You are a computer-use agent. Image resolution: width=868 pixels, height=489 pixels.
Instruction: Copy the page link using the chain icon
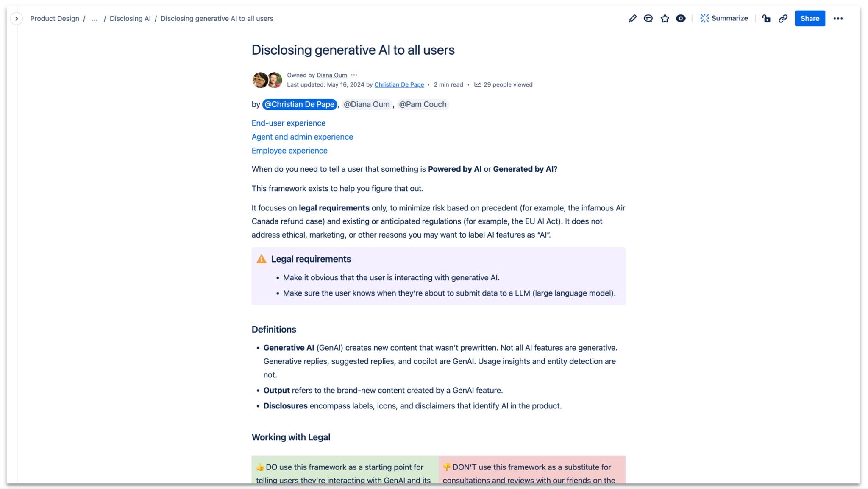tap(783, 19)
